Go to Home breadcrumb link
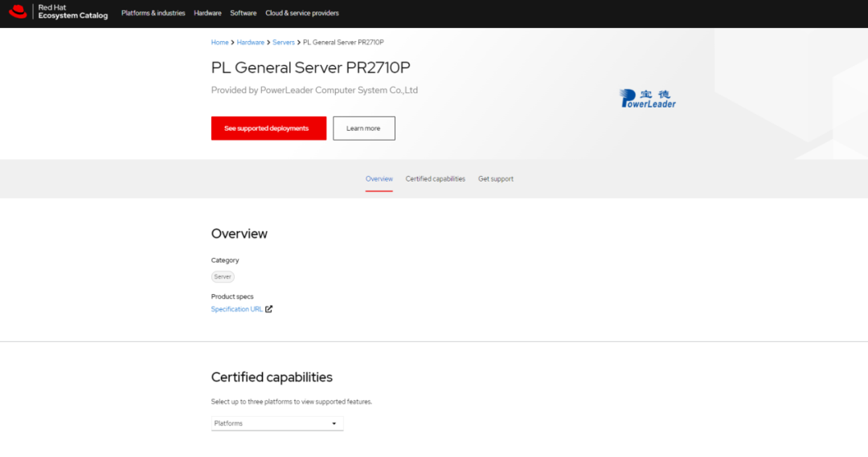Viewport: 868px width, 457px height. pos(219,43)
